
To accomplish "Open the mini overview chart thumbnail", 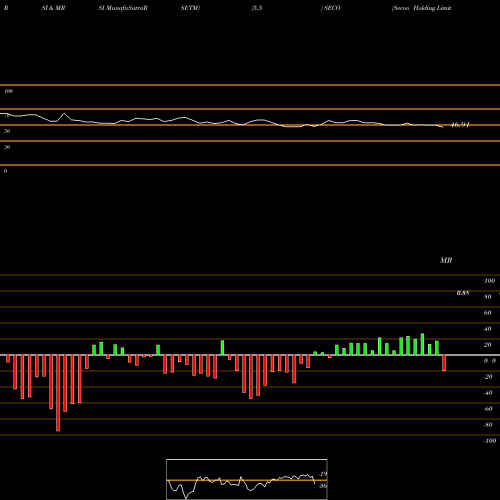I will (247, 479).
